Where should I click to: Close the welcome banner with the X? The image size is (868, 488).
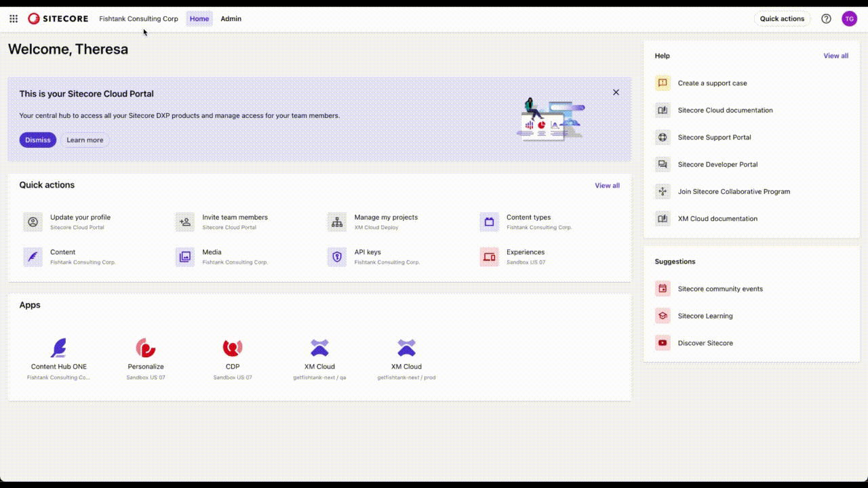tap(616, 91)
